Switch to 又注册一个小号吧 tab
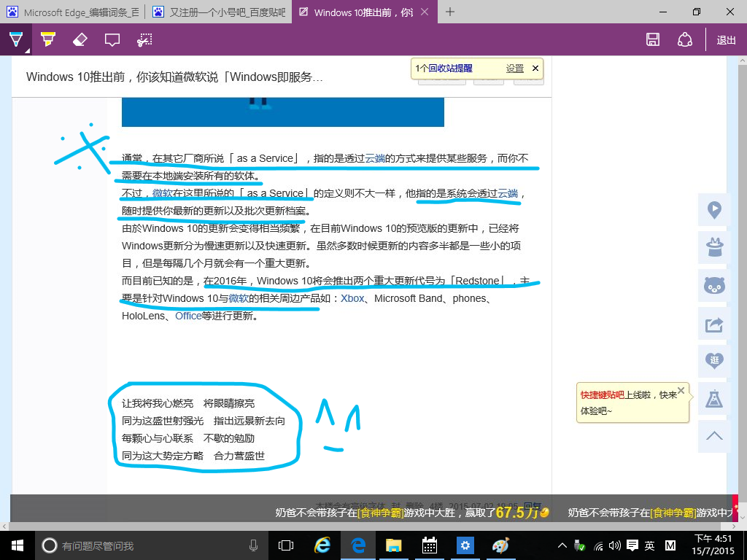 pos(219,12)
